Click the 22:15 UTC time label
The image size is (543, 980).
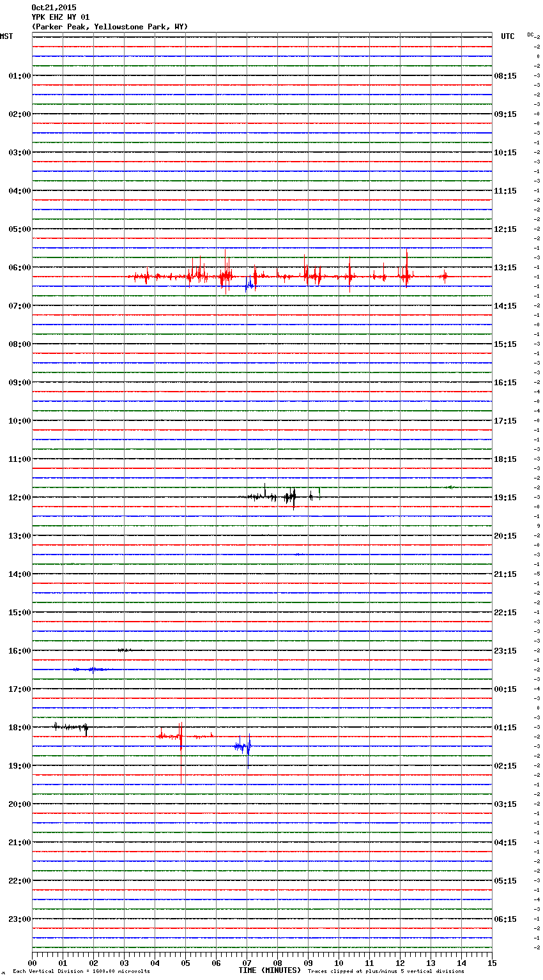(x=505, y=613)
